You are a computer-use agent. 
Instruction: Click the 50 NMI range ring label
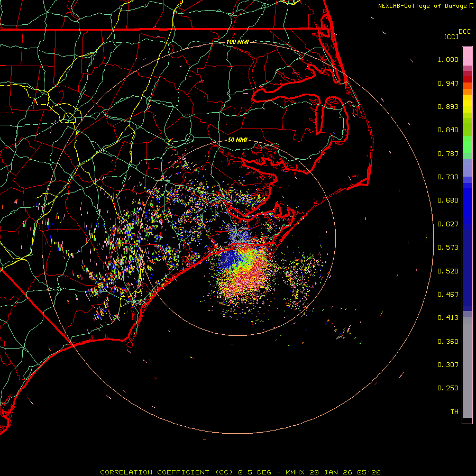237,140
